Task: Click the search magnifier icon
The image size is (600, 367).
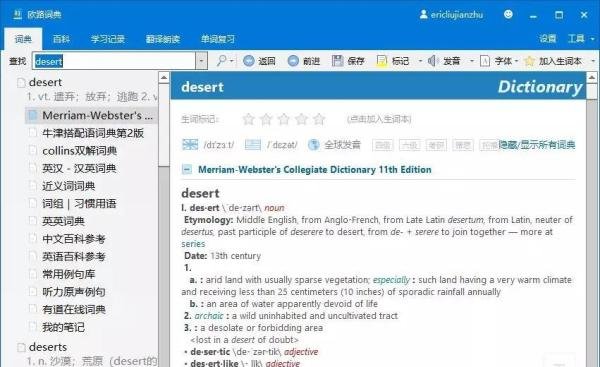Action: tap(222, 60)
